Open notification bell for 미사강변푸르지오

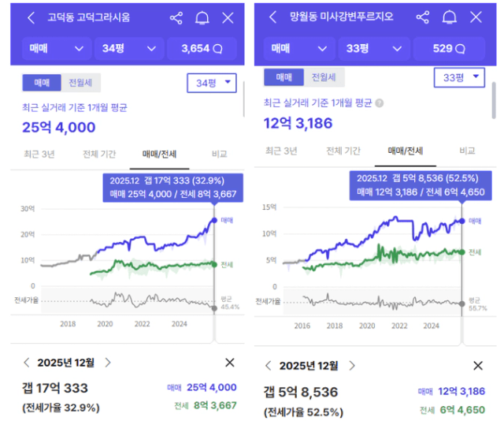(x=450, y=17)
